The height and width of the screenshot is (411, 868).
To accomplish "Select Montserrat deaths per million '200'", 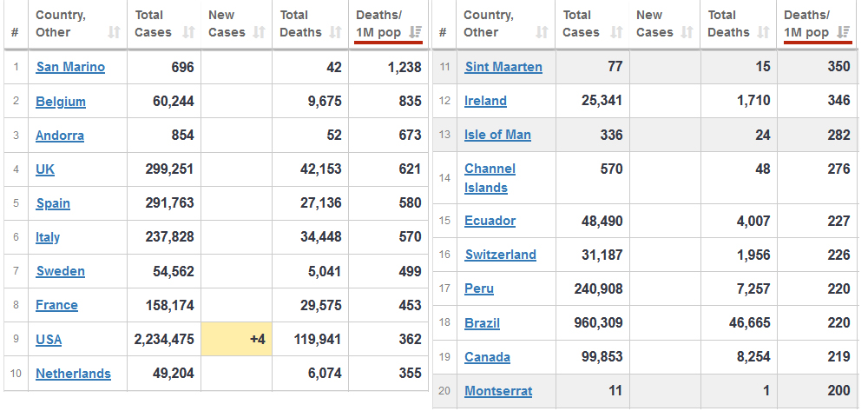I will point(839,390).
